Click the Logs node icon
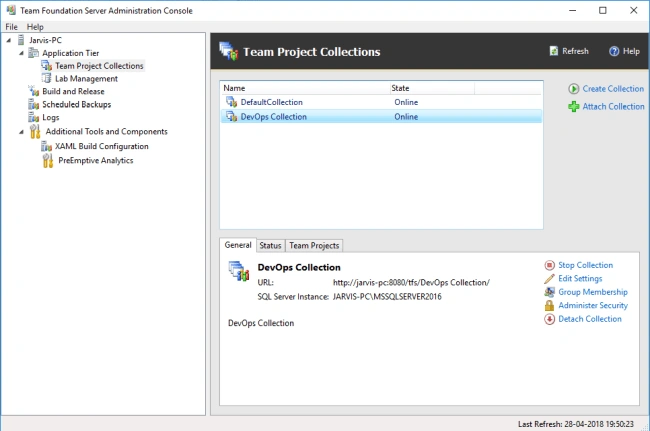650x431 pixels. point(33,117)
